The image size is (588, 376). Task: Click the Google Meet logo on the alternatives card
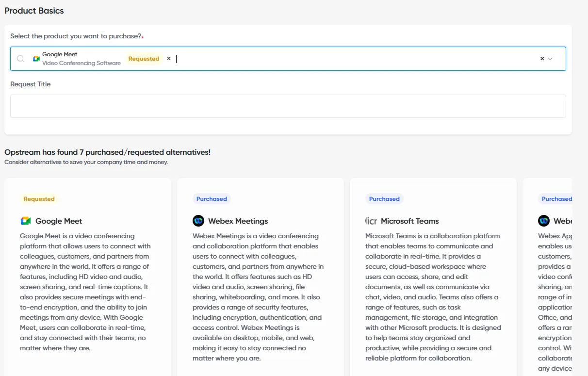point(26,221)
